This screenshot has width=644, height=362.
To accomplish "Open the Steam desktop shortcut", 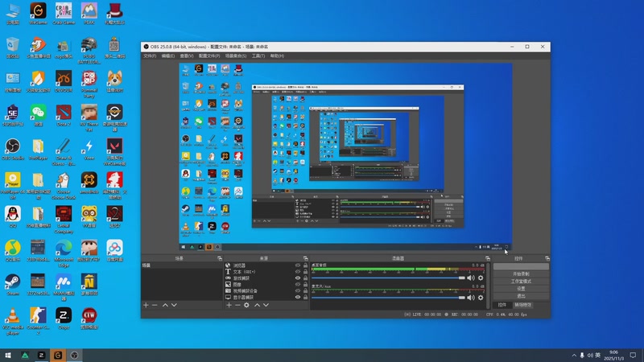I will coord(13,285).
